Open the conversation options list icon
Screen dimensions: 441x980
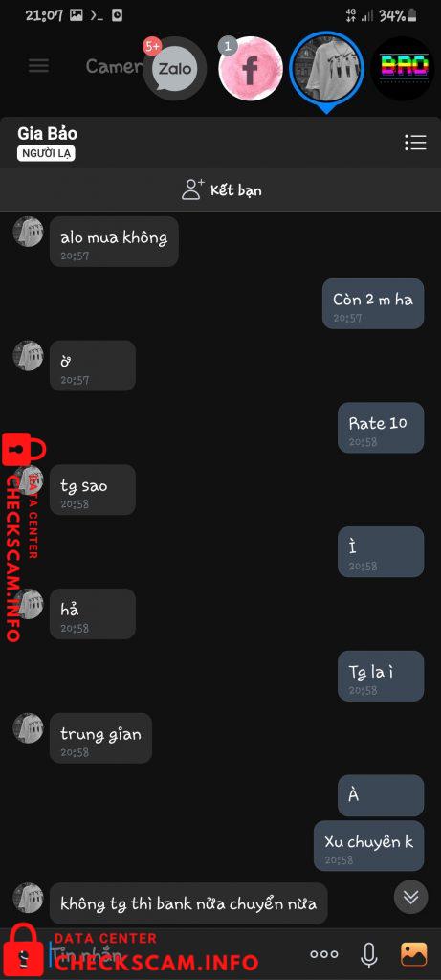coord(415,143)
